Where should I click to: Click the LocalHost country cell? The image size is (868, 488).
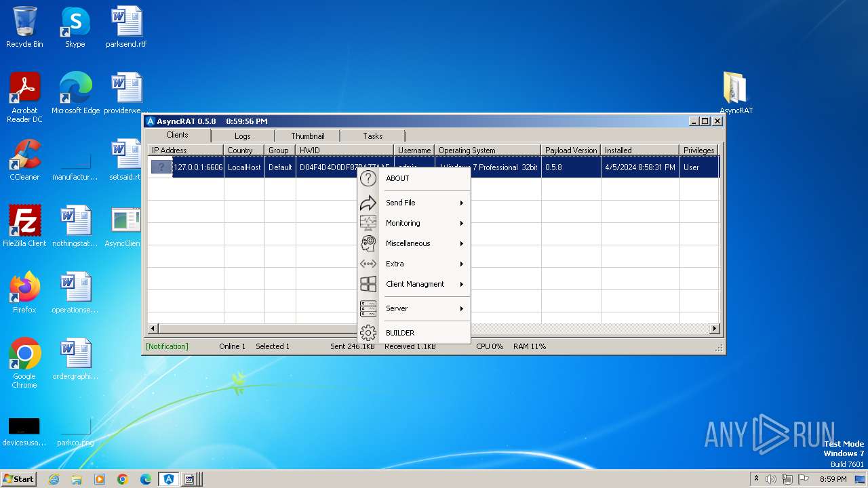(244, 167)
